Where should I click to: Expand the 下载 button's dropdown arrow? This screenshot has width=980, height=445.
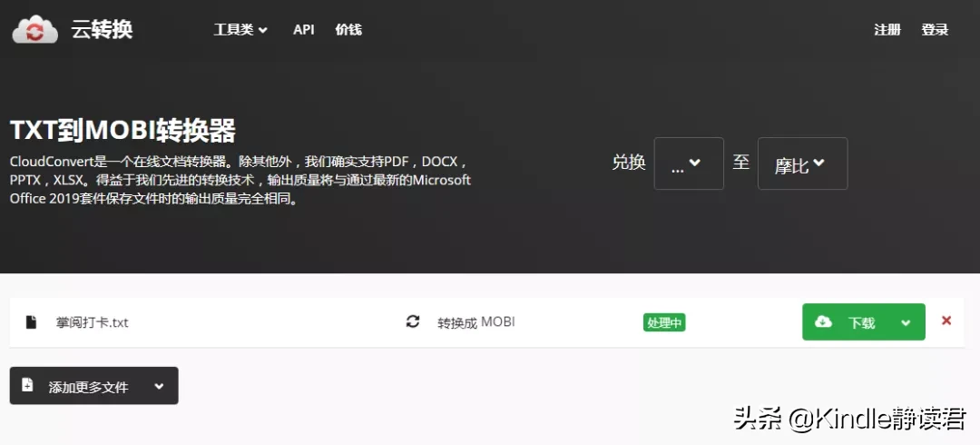point(906,323)
